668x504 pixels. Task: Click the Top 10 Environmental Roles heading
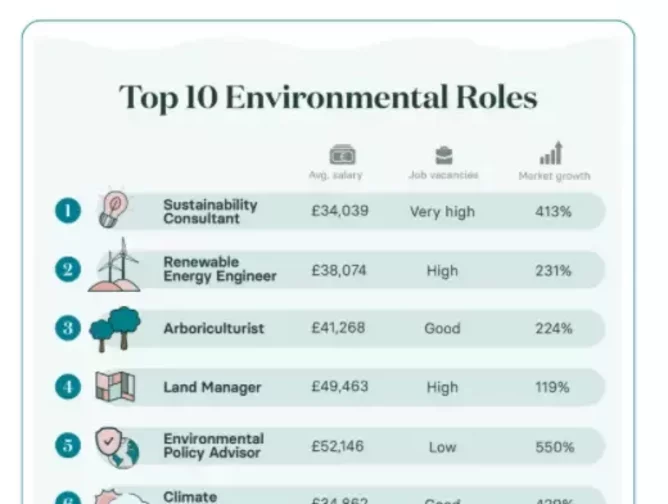pos(328,98)
